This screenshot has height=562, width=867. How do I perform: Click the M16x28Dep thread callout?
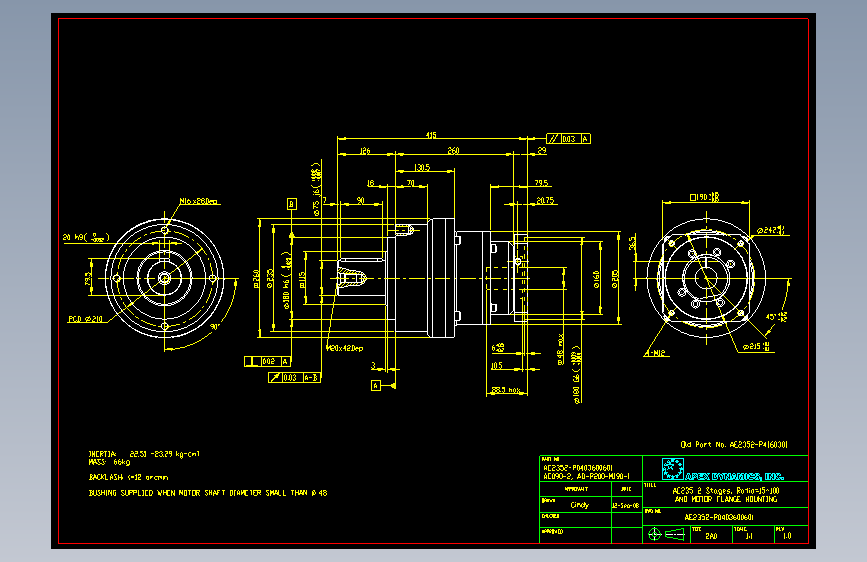[199, 201]
